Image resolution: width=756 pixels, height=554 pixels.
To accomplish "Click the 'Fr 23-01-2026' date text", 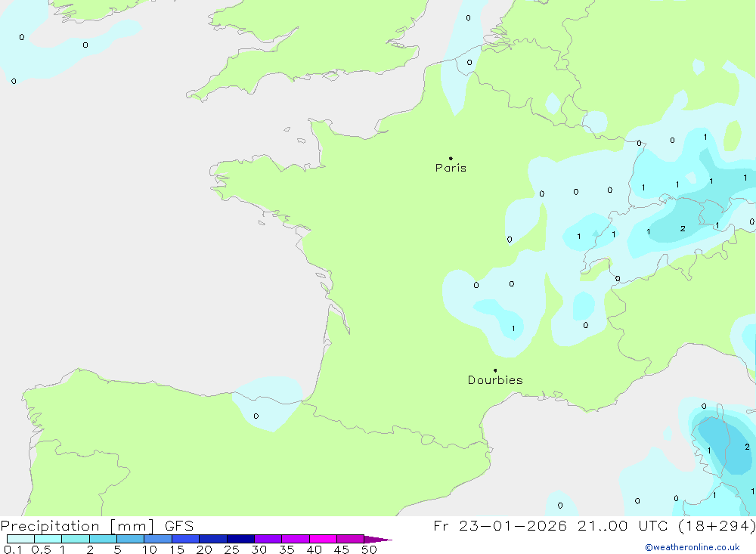I will tap(500, 526).
